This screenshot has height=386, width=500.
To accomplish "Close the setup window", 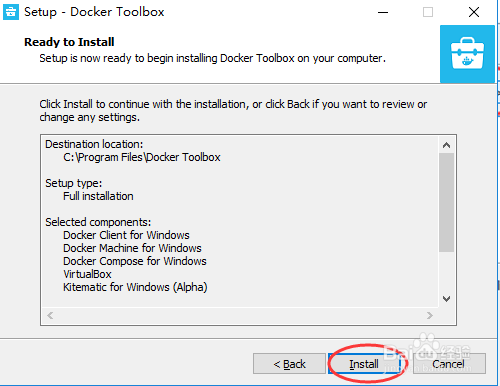I will [x=474, y=12].
